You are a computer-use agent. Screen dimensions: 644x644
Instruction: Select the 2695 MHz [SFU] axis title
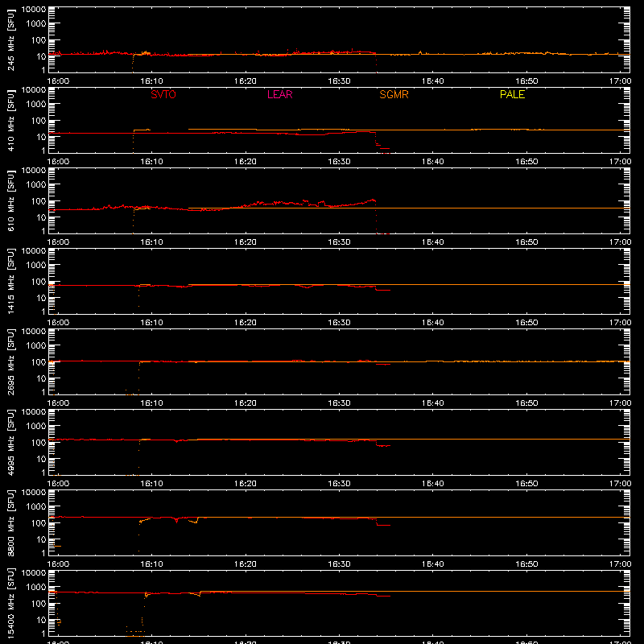tap(10, 361)
